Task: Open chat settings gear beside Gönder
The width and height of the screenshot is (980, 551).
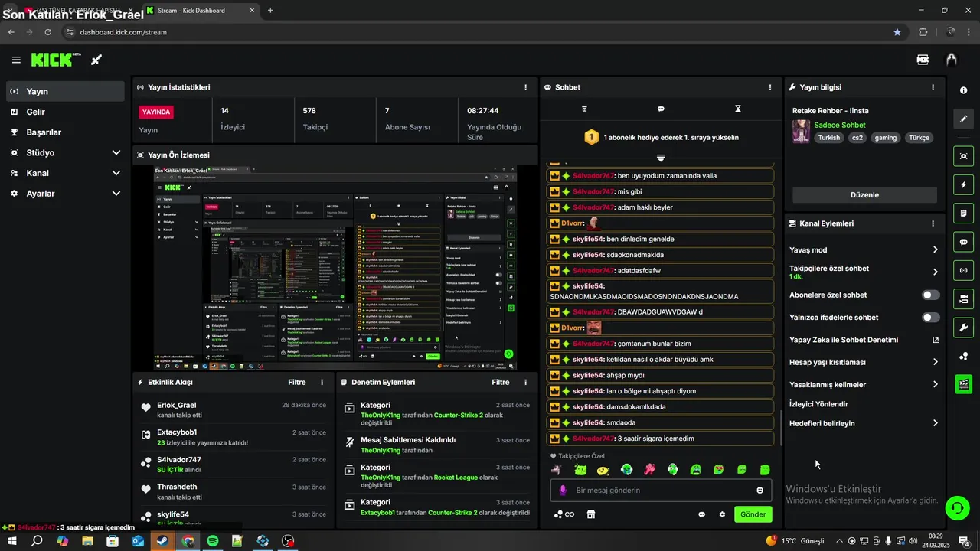Action: [721, 514]
